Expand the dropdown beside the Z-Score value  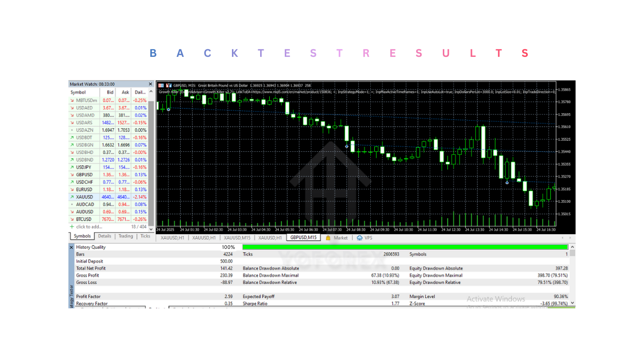click(572, 303)
